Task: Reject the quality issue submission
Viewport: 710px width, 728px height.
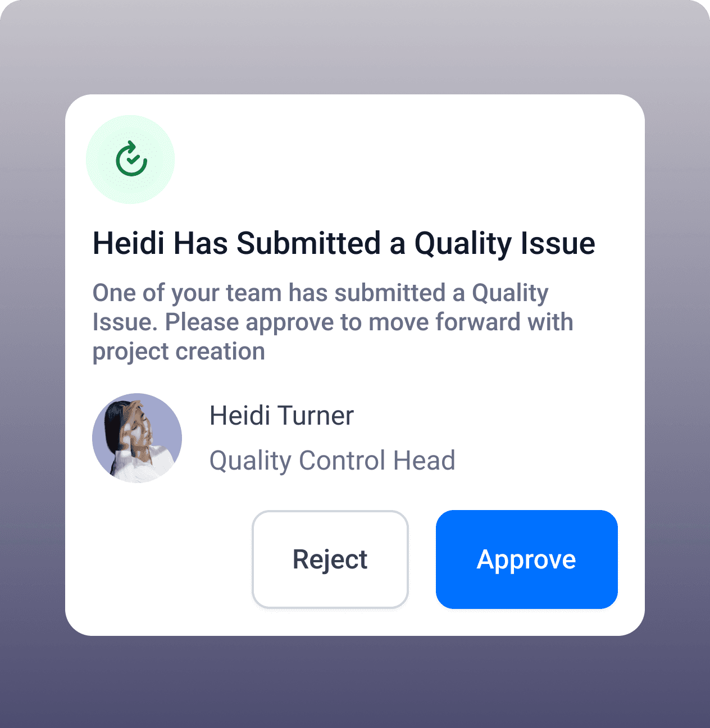Action: point(330,559)
